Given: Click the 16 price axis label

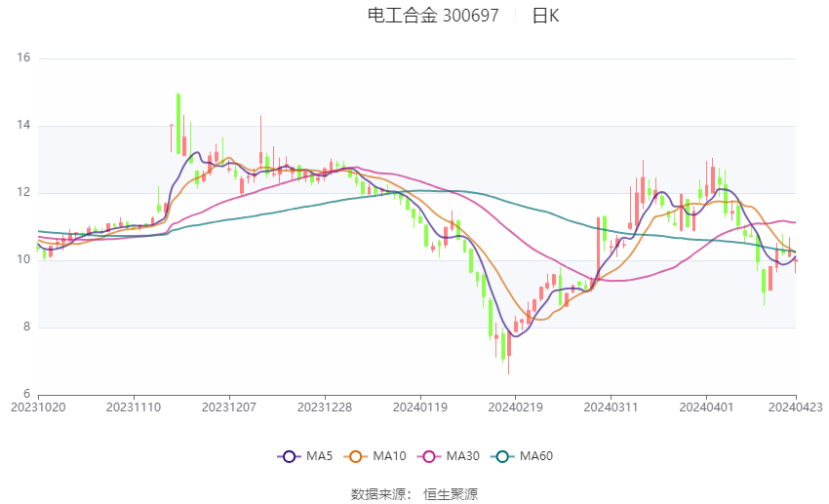Looking at the screenshot, I should [23, 58].
